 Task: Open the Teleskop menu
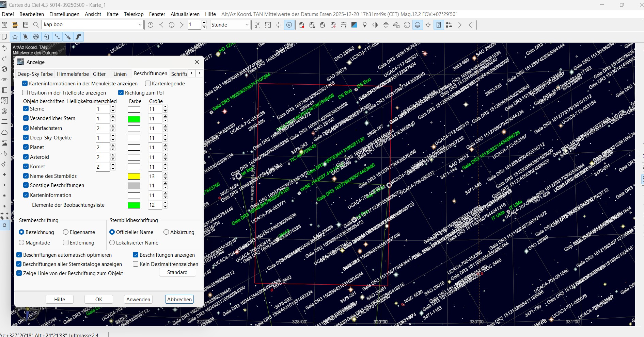coord(134,14)
